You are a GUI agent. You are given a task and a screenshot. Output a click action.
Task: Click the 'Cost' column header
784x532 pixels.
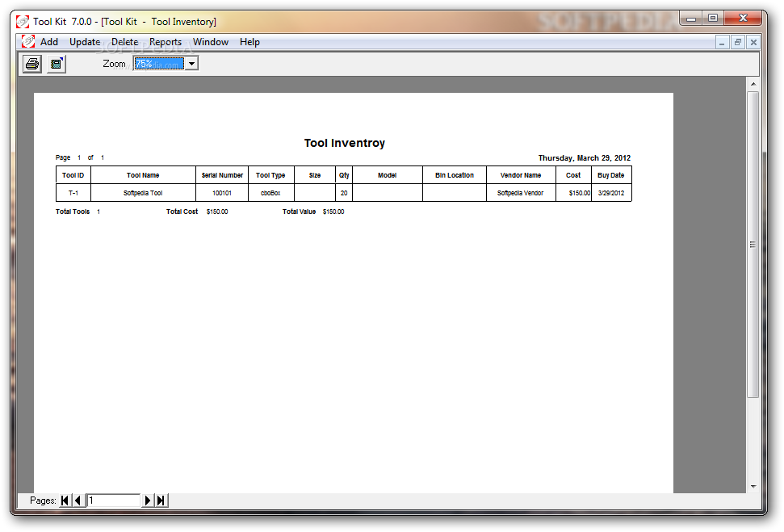click(573, 175)
